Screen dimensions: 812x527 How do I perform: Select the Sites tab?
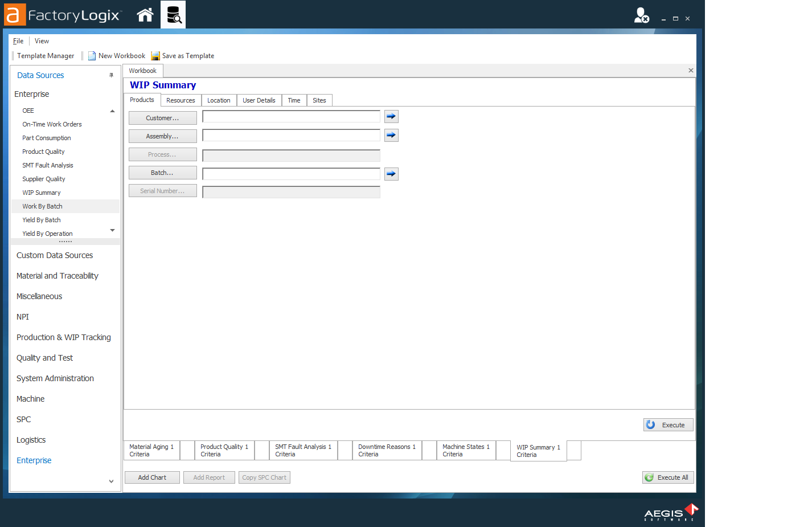pyautogui.click(x=319, y=100)
